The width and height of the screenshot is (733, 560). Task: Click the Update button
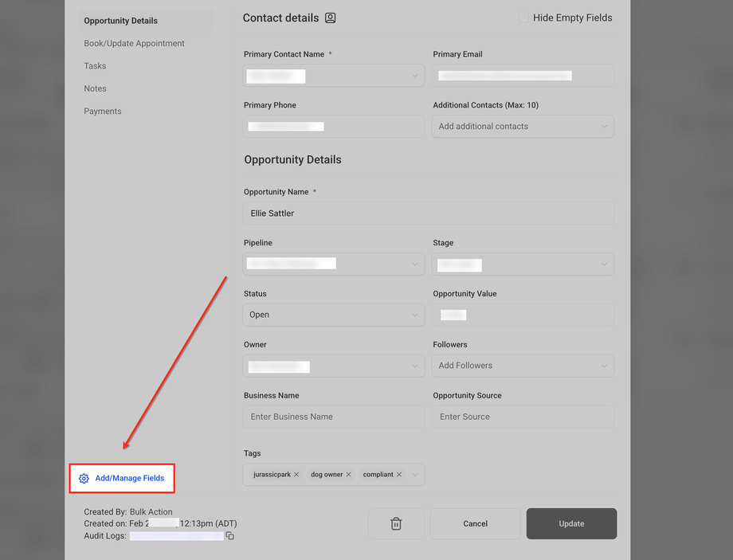point(571,523)
